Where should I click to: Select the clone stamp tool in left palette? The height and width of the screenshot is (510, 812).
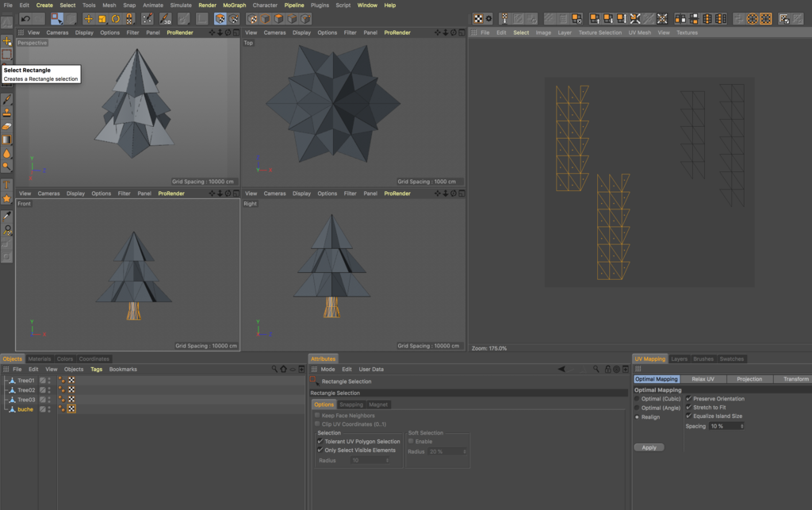coord(6,113)
